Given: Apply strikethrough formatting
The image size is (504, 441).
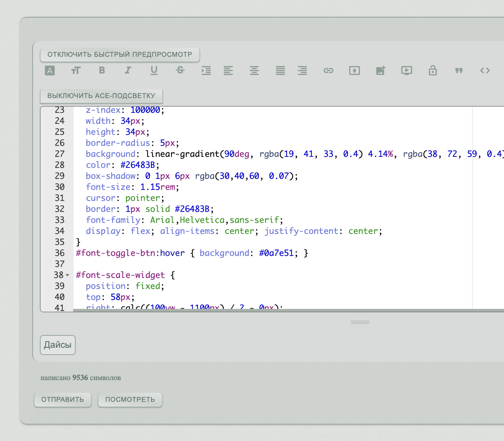Looking at the screenshot, I should [180, 71].
